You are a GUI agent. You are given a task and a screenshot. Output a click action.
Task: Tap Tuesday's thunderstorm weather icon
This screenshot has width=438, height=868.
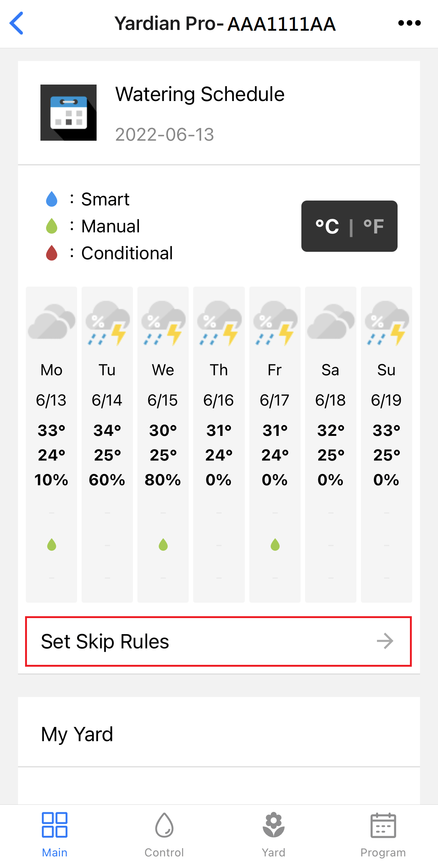(107, 323)
